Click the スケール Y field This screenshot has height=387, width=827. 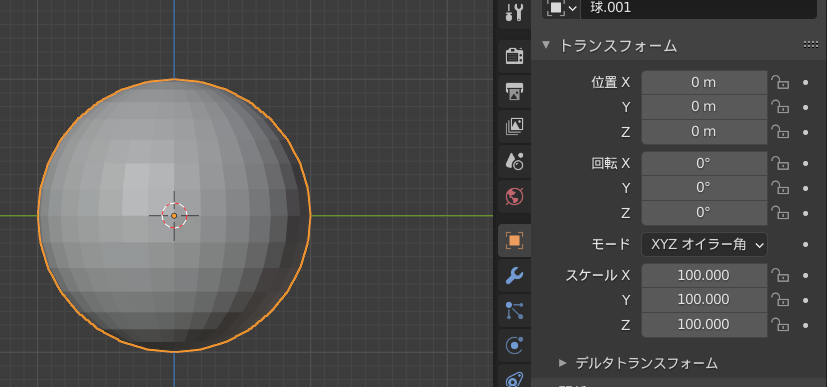(x=704, y=300)
